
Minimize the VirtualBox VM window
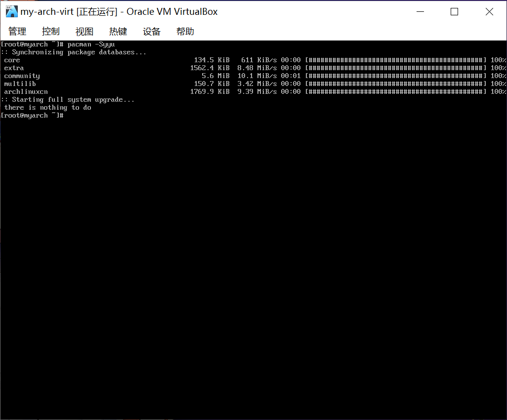tap(420, 12)
